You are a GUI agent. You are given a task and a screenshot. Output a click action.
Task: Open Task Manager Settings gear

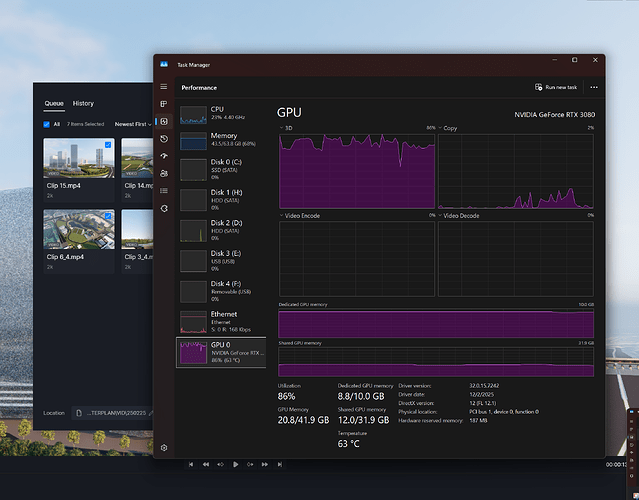164,447
